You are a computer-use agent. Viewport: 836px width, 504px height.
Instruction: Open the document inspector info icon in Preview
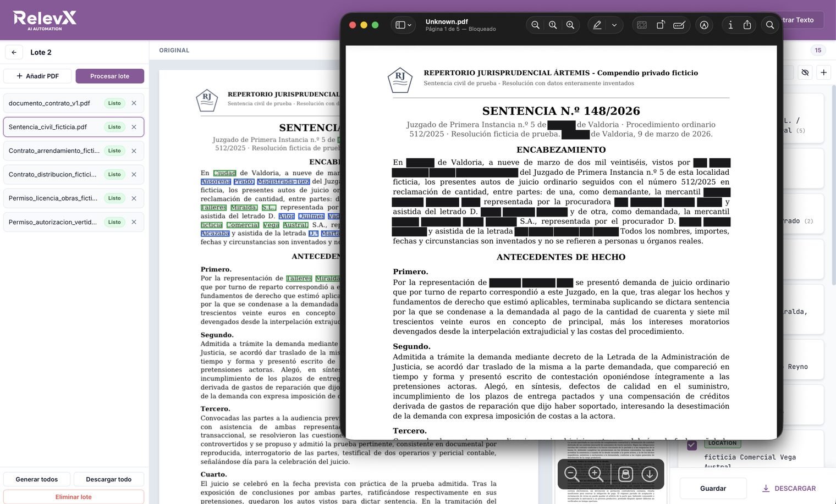coord(730,25)
